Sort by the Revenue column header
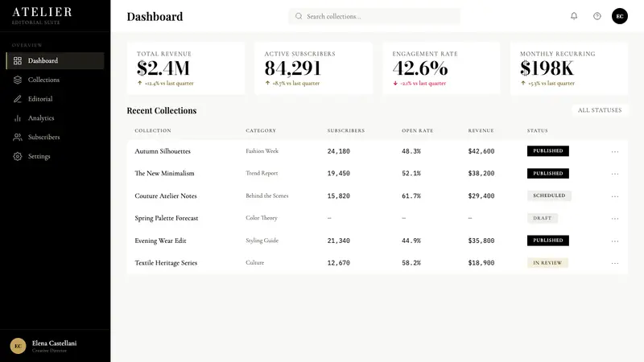The width and height of the screenshot is (644, 362). point(481,130)
